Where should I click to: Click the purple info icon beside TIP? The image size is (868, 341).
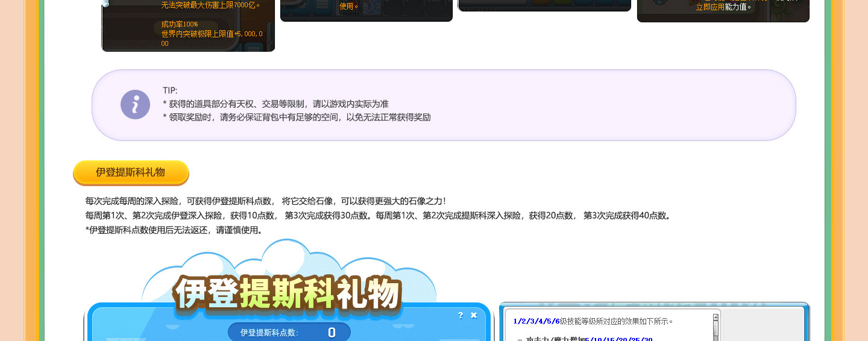pyautogui.click(x=135, y=105)
